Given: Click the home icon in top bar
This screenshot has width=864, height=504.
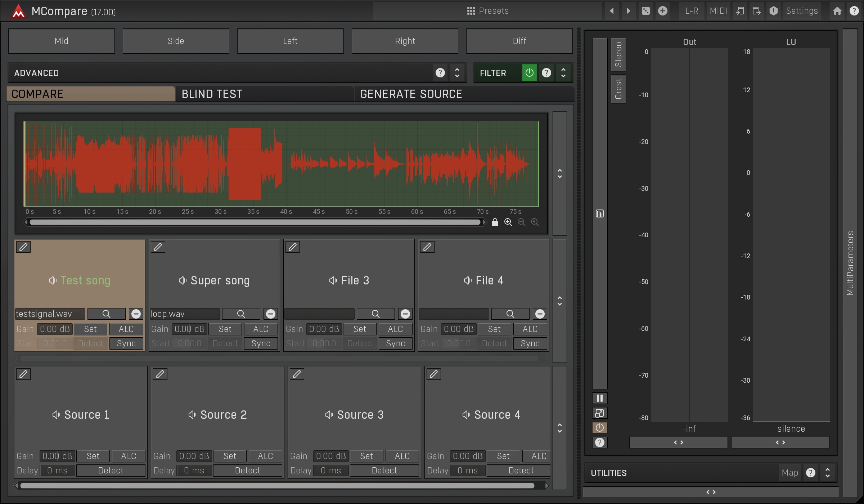Looking at the screenshot, I should coord(837,11).
